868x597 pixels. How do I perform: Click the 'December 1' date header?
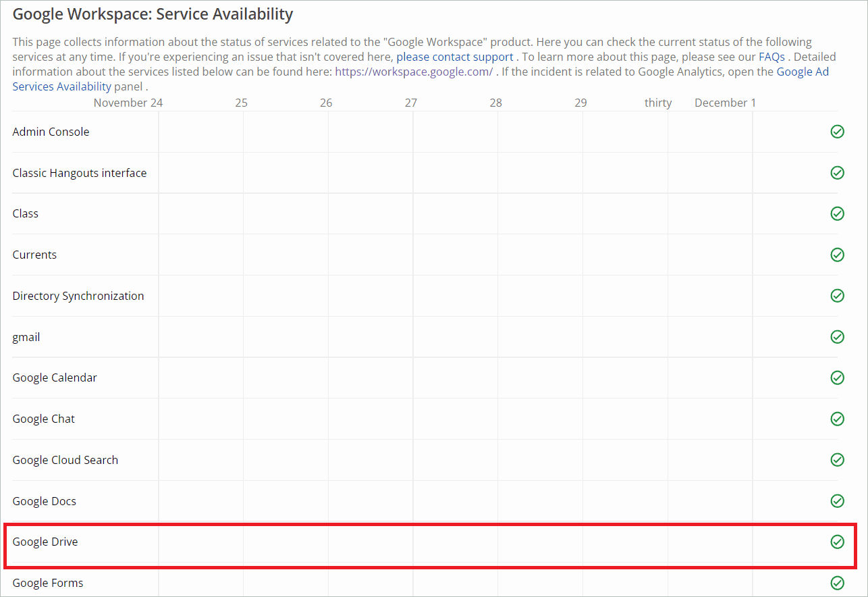coord(726,103)
